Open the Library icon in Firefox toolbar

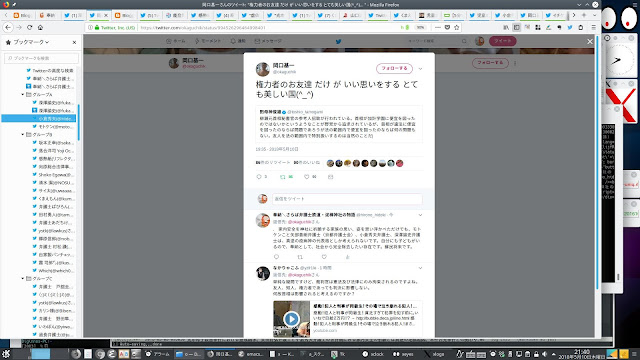(x=506, y=27)
